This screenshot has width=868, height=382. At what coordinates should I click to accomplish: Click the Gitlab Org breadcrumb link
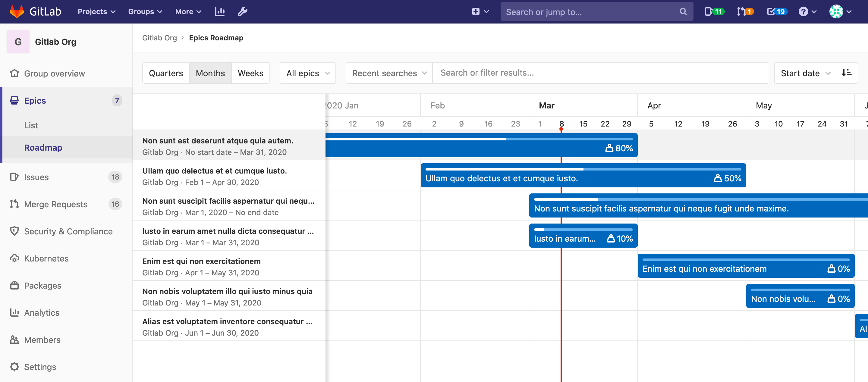[x=159, y=38]
